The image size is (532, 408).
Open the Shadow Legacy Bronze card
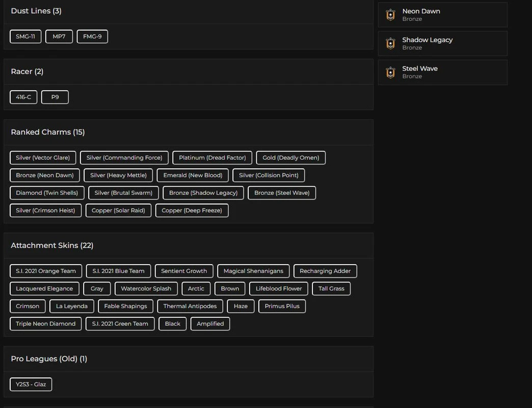click(x=442, y=43)
